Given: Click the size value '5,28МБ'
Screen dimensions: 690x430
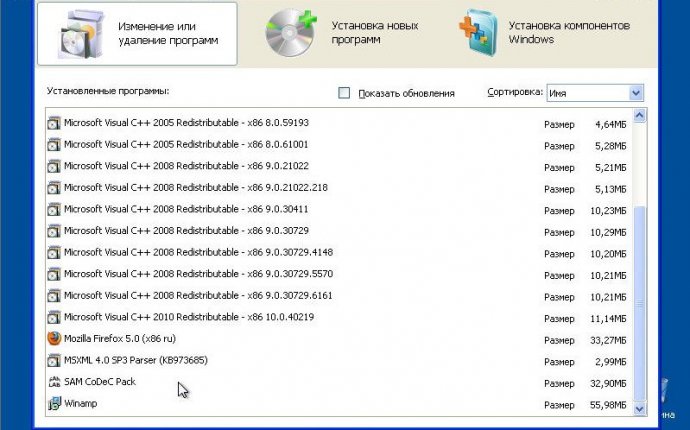Looking at the screenshot, I should coord(610,146).
